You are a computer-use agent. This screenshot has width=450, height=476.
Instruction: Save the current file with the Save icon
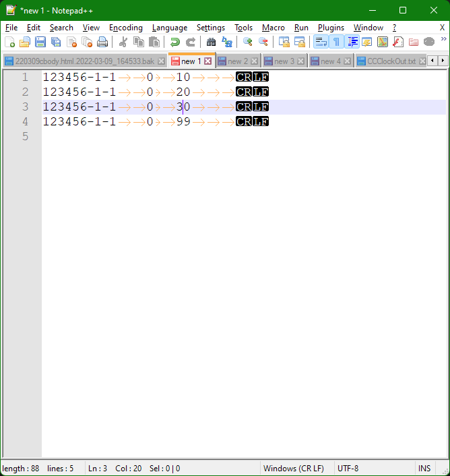(x=40, y=42)
